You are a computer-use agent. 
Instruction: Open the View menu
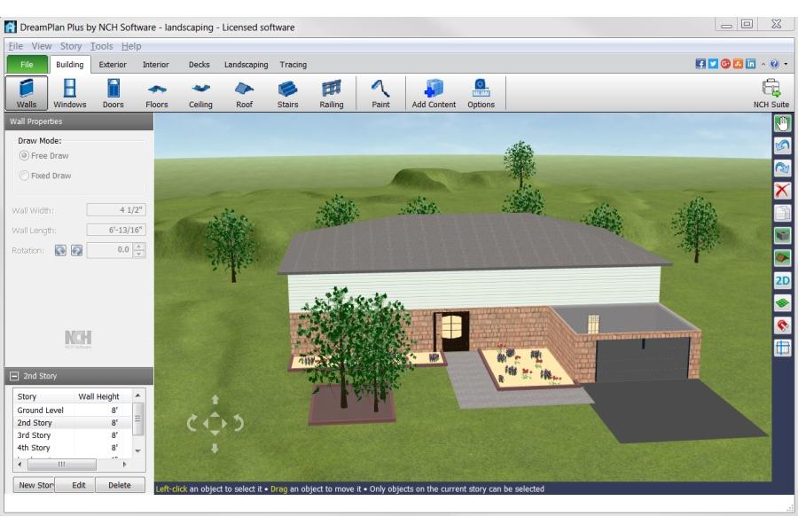click(x=41, y=46)
